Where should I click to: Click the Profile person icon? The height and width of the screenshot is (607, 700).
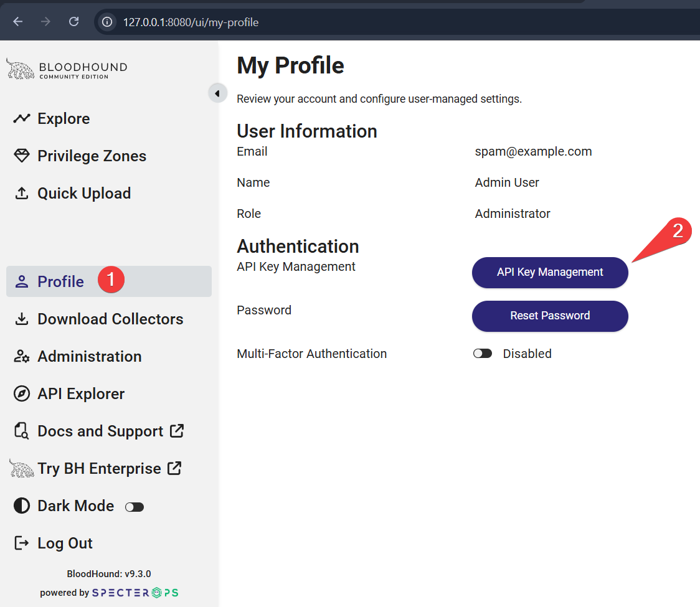pos(21,281)
